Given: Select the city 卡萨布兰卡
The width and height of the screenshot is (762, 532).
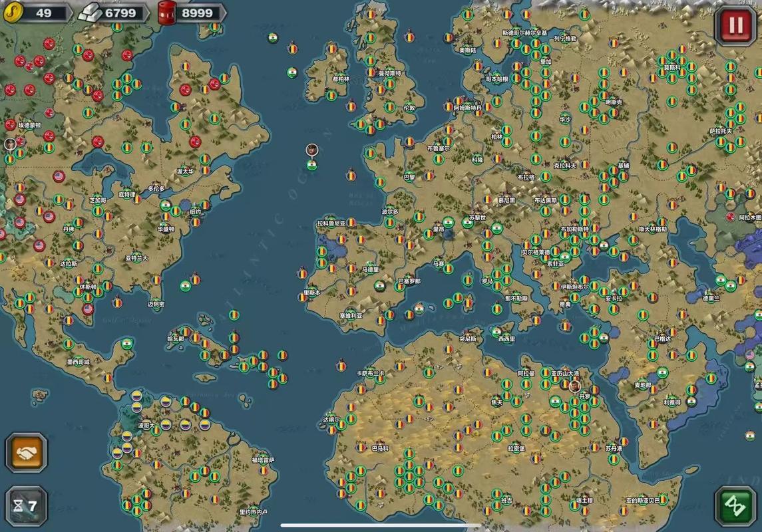Looking at the screenshot, I should (371, 374).
